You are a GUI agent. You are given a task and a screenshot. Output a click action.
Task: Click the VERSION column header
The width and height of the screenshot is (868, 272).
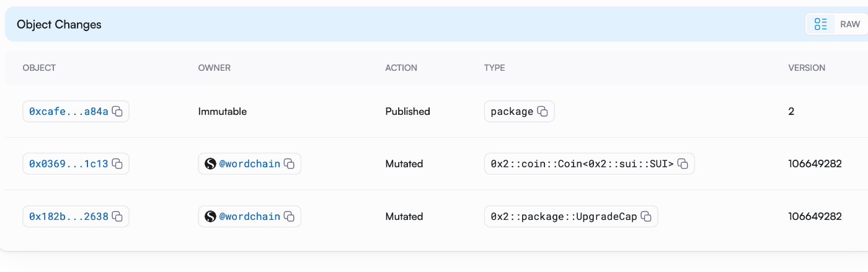[807, 68]
